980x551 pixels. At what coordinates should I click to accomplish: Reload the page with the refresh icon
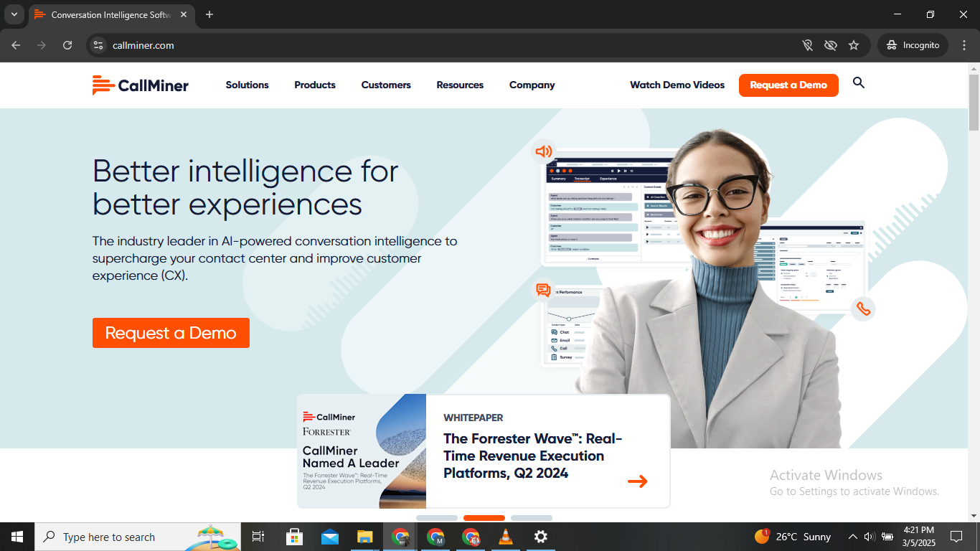click(x=67, y=45)
